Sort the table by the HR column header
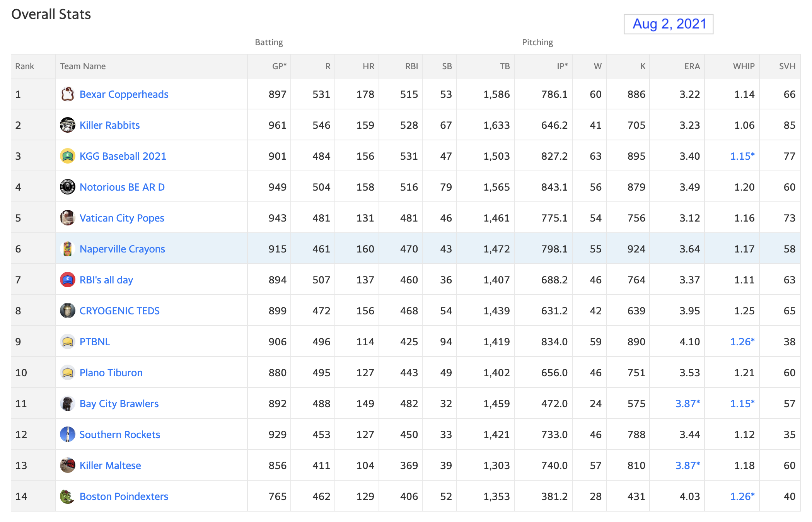The height and width of the screenshot is (522, 812). pos(368,66)
